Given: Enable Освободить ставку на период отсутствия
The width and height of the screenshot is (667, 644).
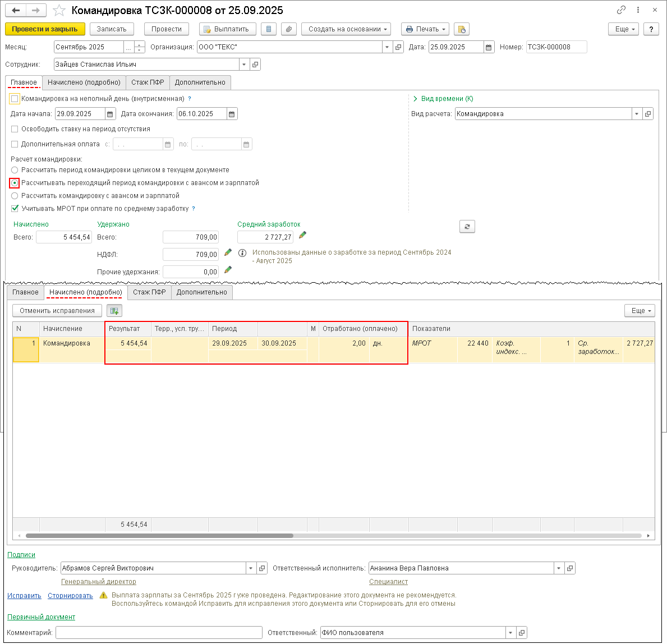Looking at the screenshot, I should [15, 129].
